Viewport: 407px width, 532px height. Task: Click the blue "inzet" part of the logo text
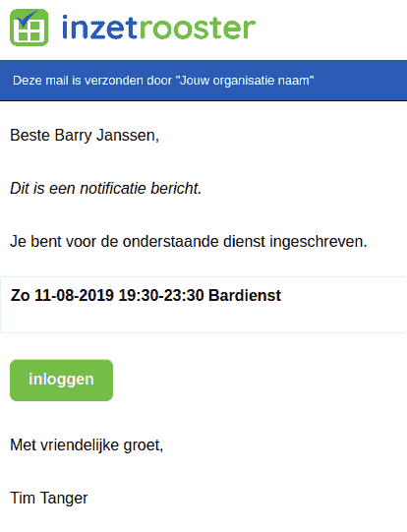[99, 28]
